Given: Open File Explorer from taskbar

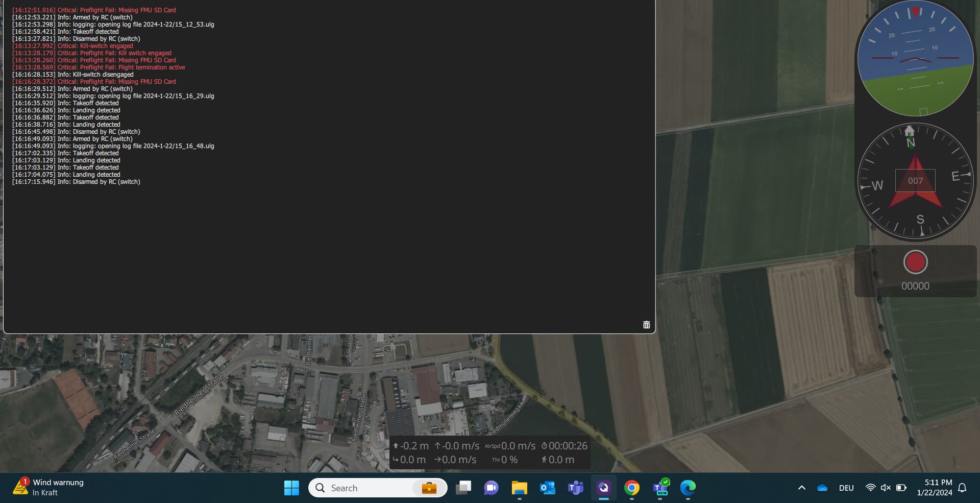Looking at the screenshot, I should [x=519, y=488].
